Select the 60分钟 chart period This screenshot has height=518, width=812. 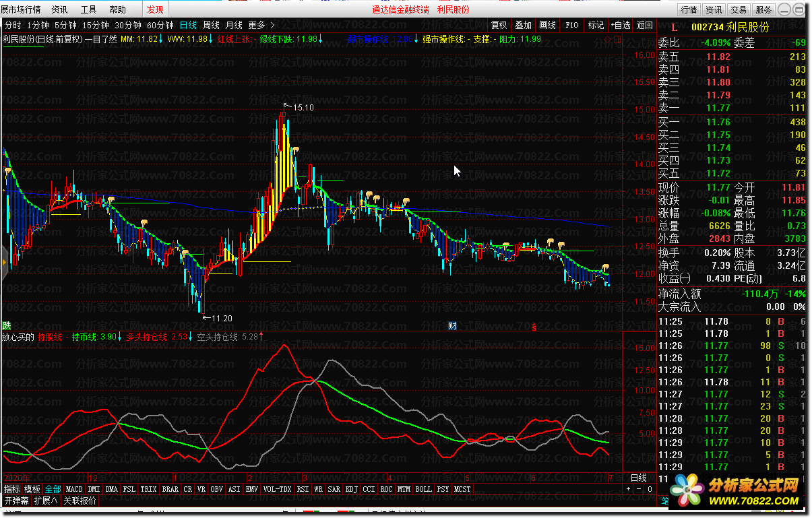[x=160, y=25]
